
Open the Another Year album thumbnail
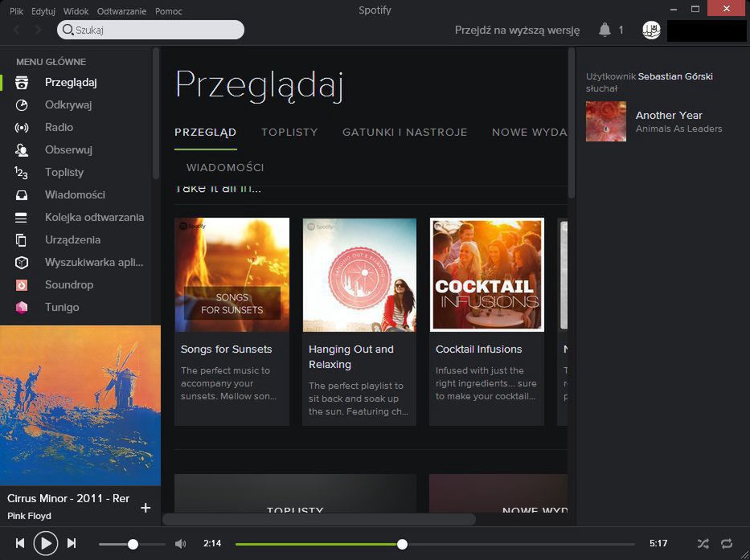(606, 121)
